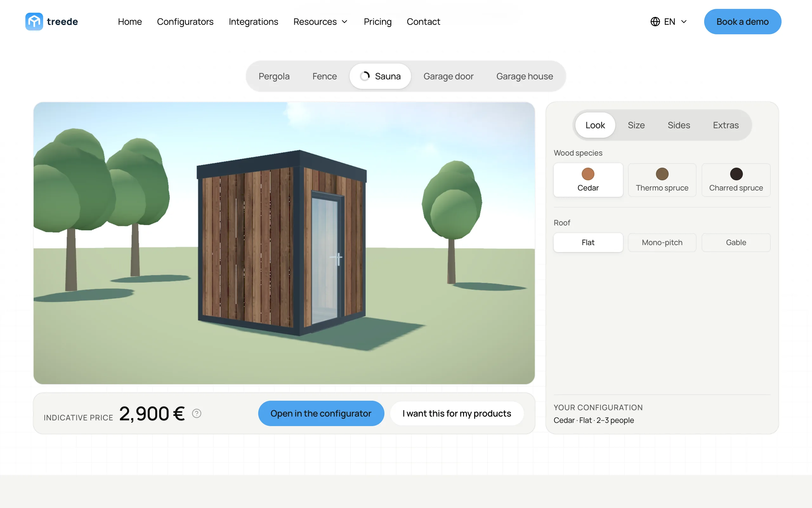Viewport: 812px width, 508px height.
Task: Select the Fence product tab
Action: click(x=324, y=76)
